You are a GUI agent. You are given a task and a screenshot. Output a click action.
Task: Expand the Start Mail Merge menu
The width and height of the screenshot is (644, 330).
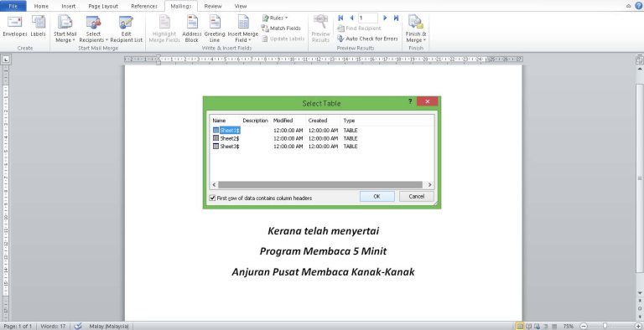tap(65, 28)
